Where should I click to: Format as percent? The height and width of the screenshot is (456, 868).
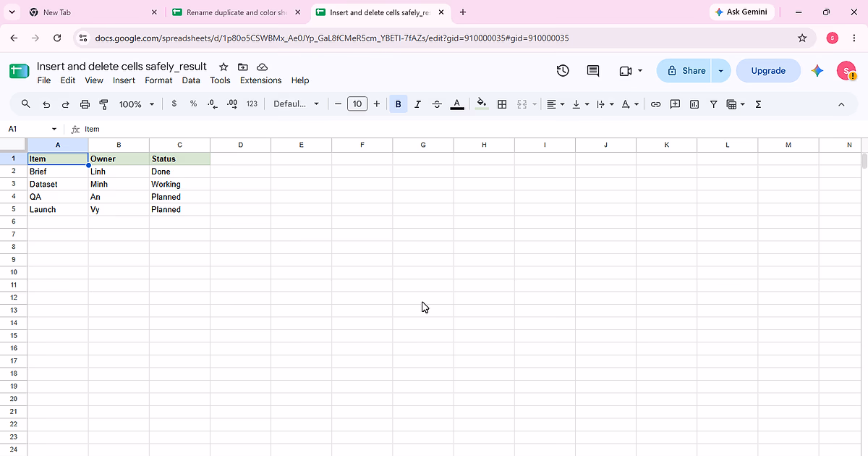193,104
